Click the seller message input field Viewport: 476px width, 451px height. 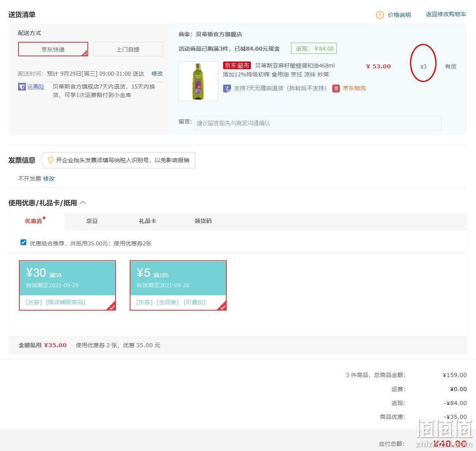[x=318, y=123]
